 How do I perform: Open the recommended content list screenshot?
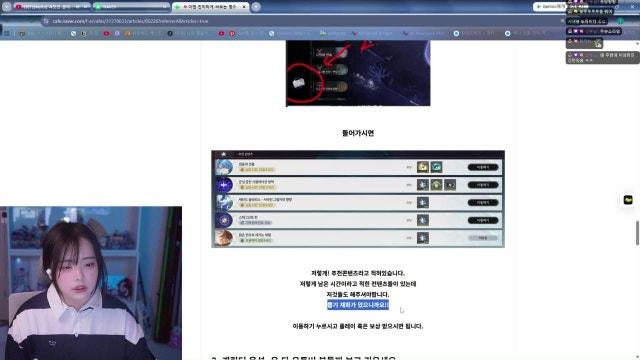pyautogui.click(x=358, y=199)
